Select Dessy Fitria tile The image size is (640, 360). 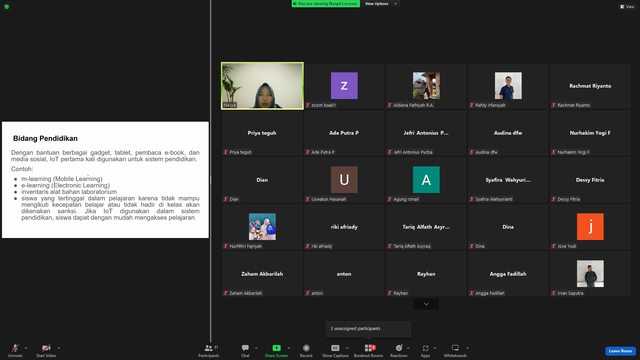590,180
